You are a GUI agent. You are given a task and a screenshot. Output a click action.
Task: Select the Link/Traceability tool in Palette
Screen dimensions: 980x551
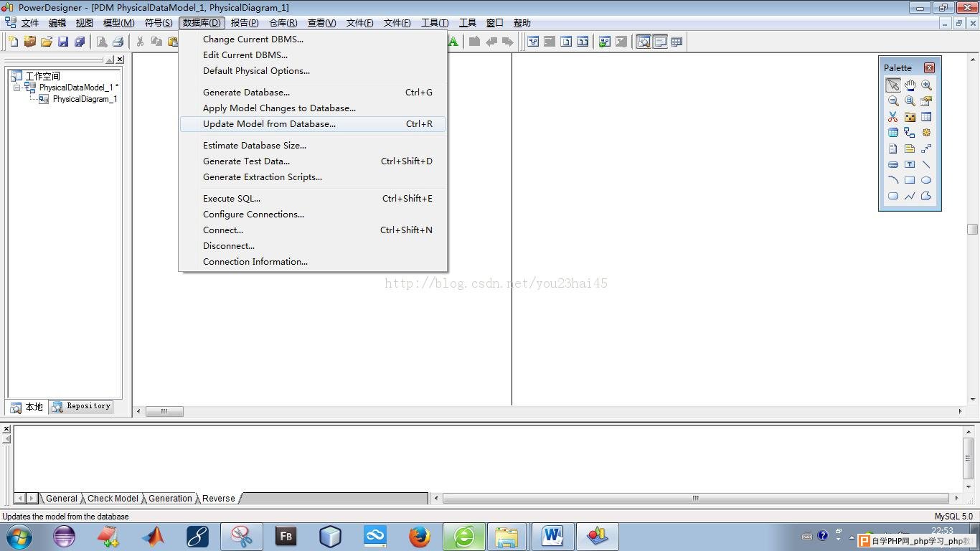pos(926,149)
